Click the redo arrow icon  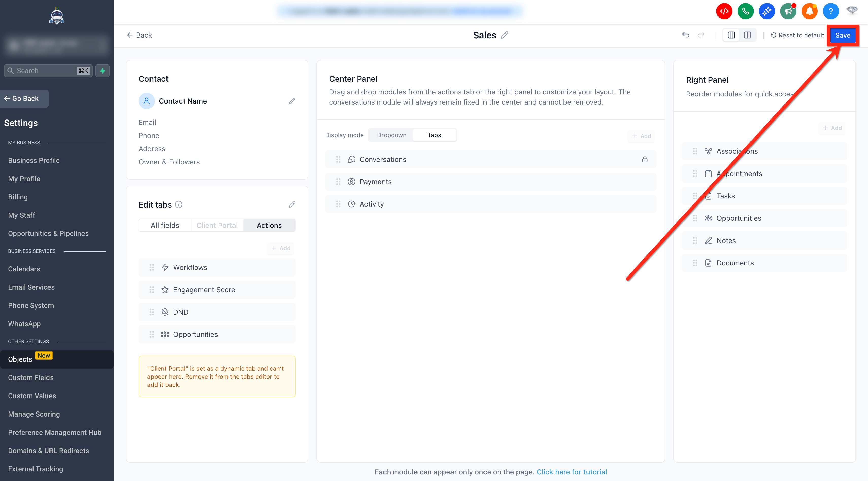701,35
